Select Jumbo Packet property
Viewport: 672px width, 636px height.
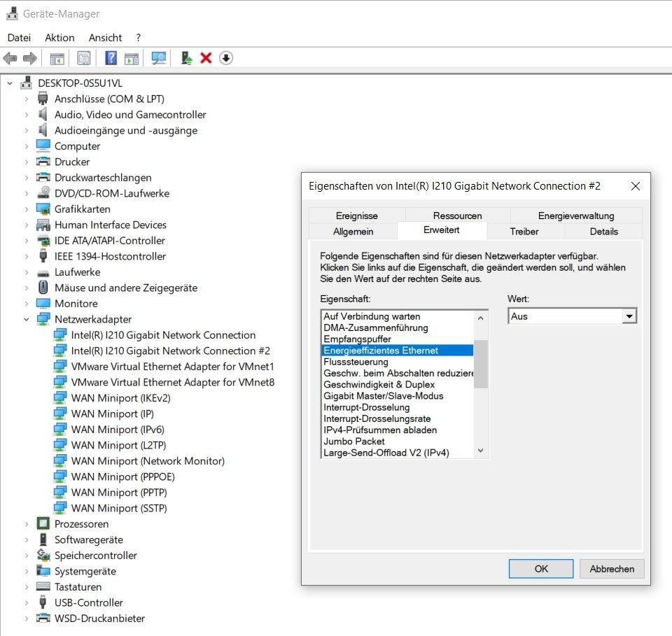pos(398,441)
